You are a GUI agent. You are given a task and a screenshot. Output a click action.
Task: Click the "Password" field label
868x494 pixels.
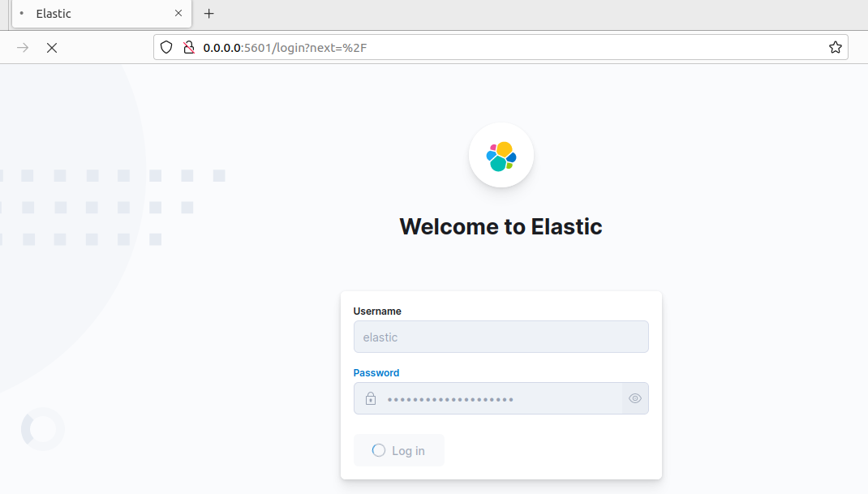376,372
